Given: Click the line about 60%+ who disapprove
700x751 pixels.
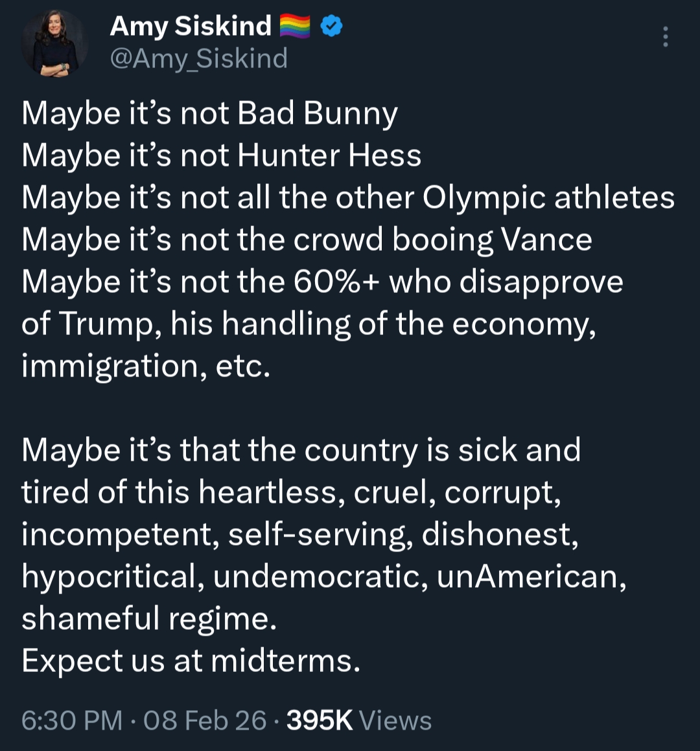Looking at the screenshot, I should [322, 282].
